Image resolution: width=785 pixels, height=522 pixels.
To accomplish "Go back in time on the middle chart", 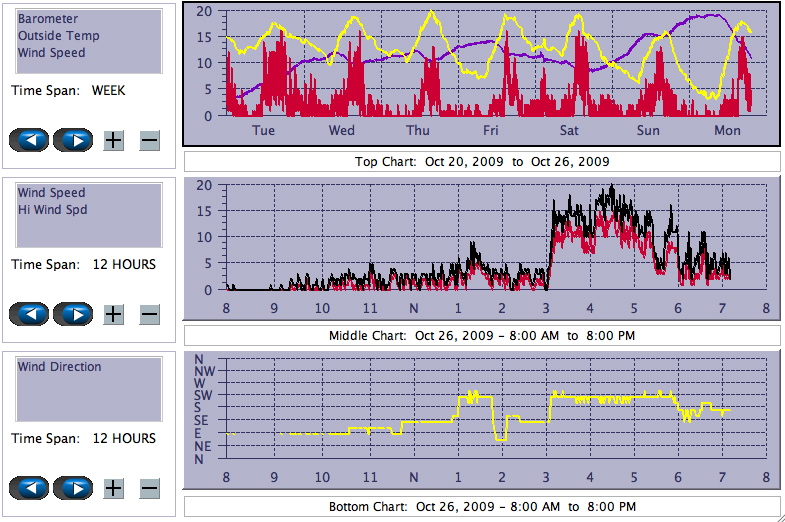I will click(x=28, y=314).
